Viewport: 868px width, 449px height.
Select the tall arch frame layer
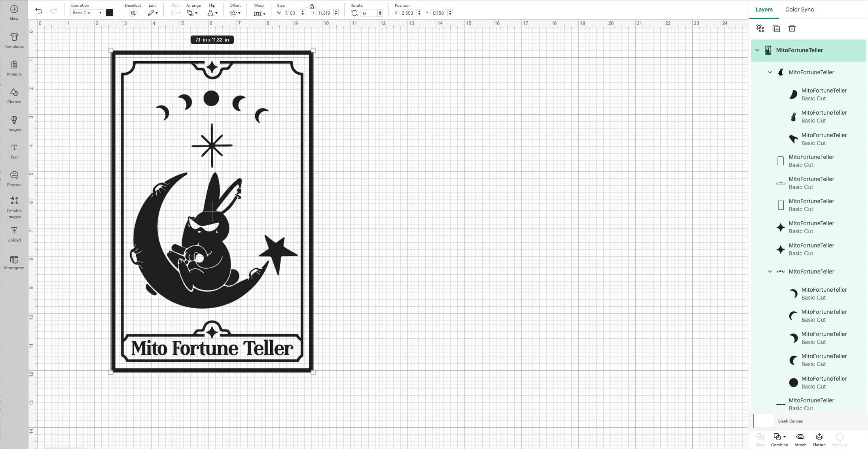point(809,161)
